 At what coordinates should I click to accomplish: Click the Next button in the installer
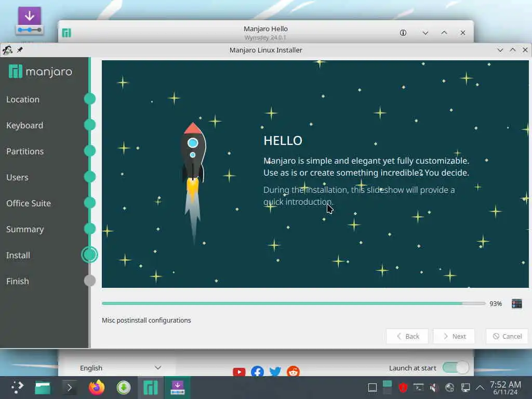click(x=454, y=336)
